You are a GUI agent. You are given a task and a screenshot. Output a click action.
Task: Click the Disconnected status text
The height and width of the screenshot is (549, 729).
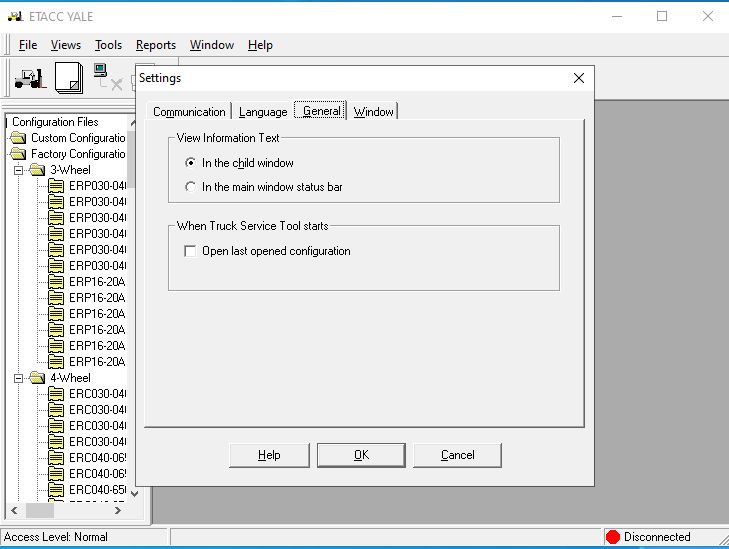click(x=656, y=537)
